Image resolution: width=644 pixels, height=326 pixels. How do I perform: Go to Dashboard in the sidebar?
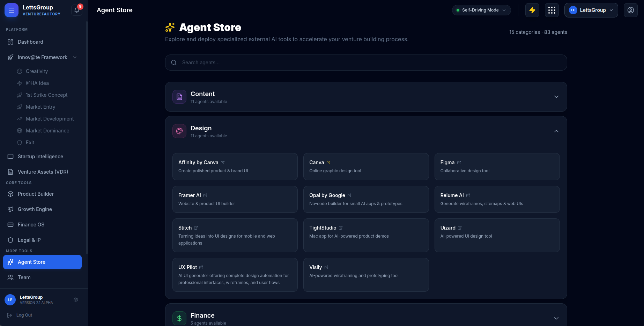tap(30, 42)
